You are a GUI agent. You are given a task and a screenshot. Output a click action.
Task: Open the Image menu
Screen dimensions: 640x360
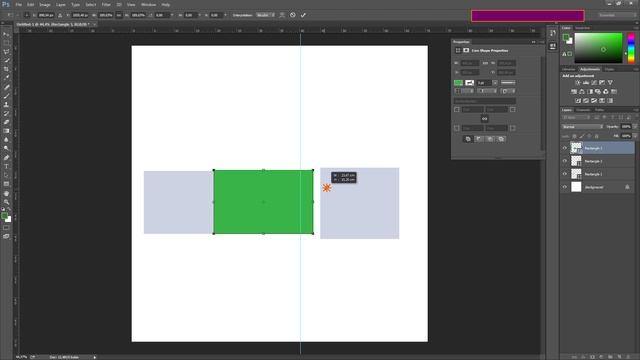coord(45,4)
